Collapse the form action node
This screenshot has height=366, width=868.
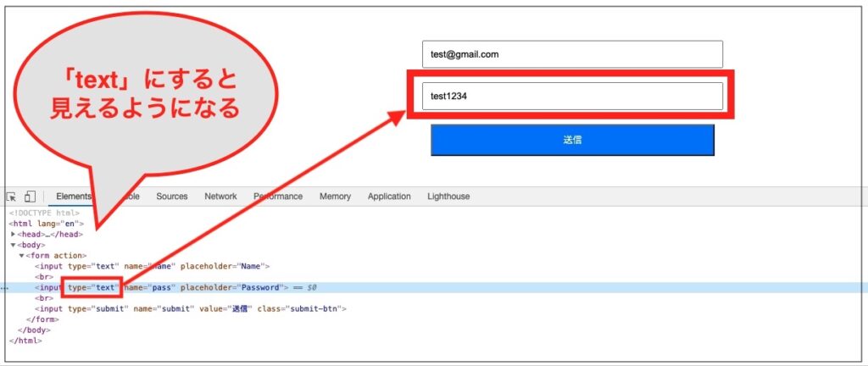tap(21, 255)
